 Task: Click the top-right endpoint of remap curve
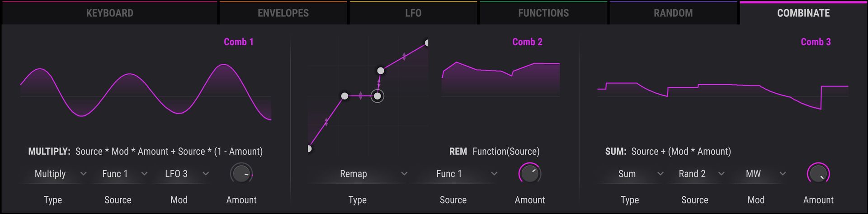tap(426, 43)
